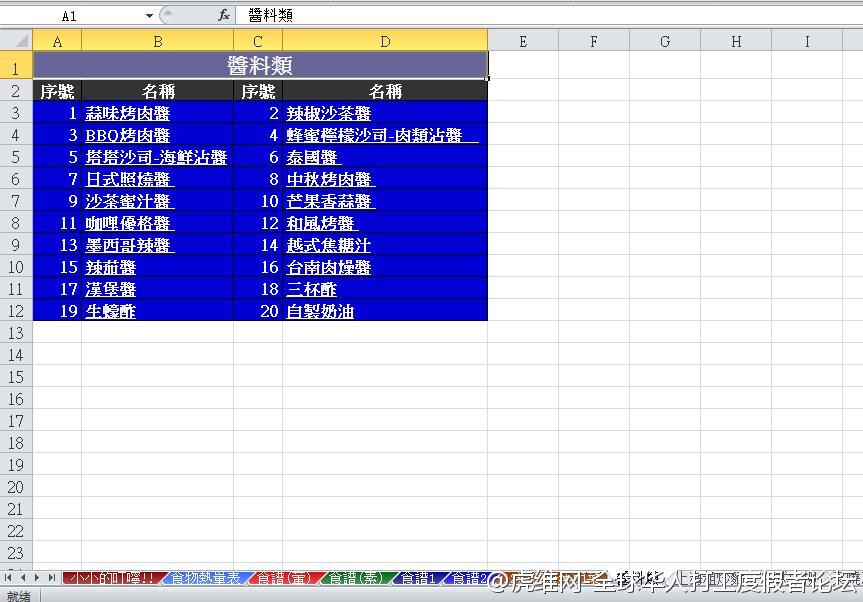The image size is (863, 602).
Task: Open the 三杯酢 hyperlink
Action: click(312, 289)
